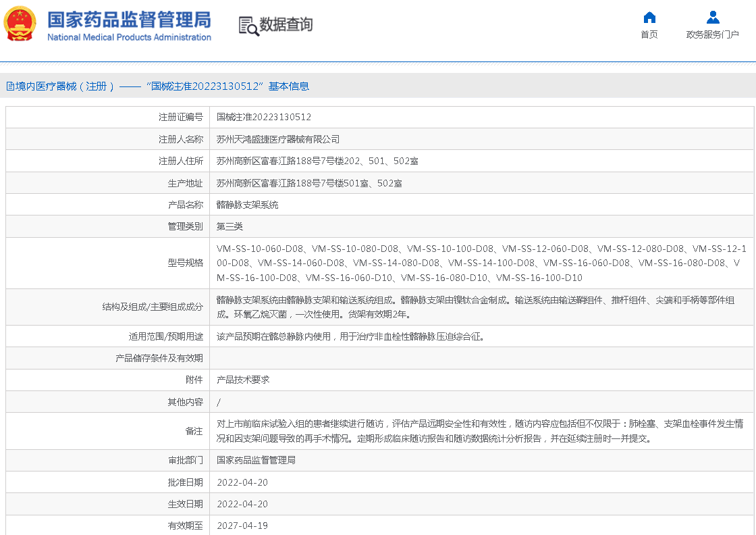756x535 pixels.
Task: Click the 第三类 management category value
Action: tap(230, 226)
